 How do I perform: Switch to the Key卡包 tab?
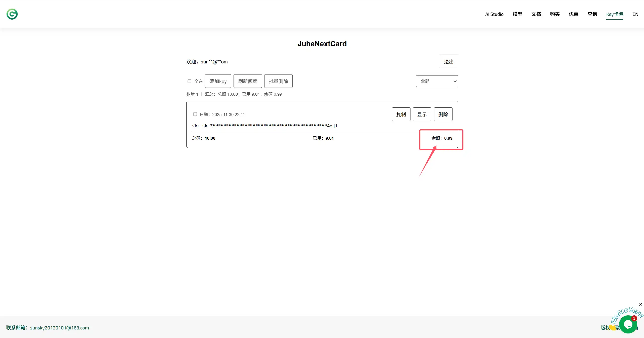click(x=615, y=14)
